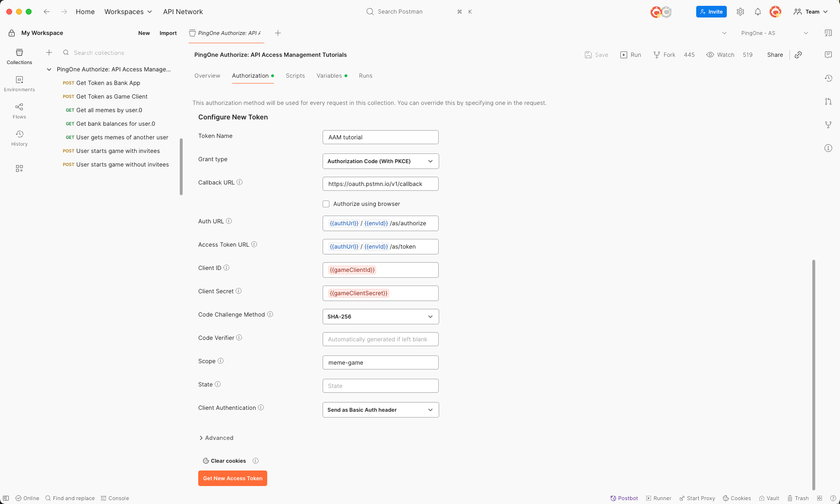Copy collection link with the link icon

coord(798,55)
